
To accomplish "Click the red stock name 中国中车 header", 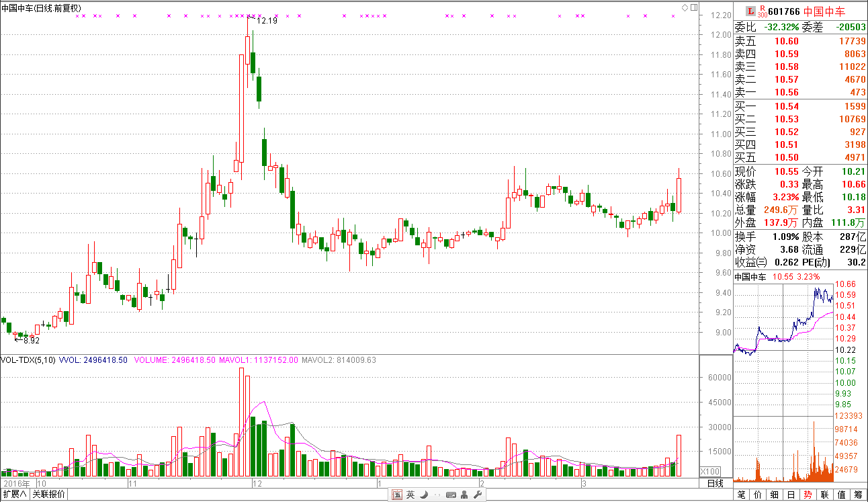I will coord(824,11).
